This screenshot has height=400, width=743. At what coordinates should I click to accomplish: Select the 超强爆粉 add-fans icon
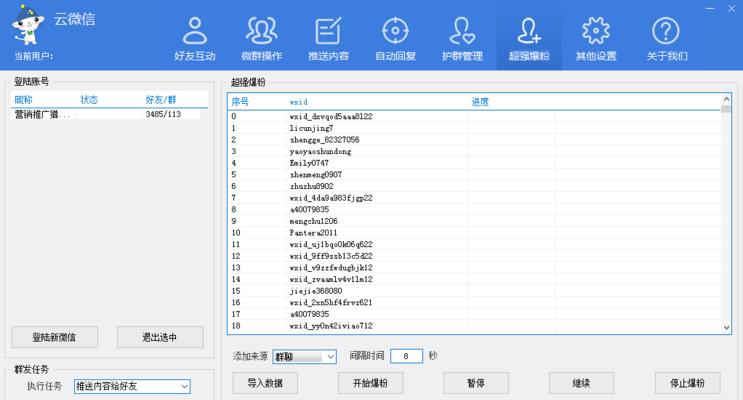[529, 31]
